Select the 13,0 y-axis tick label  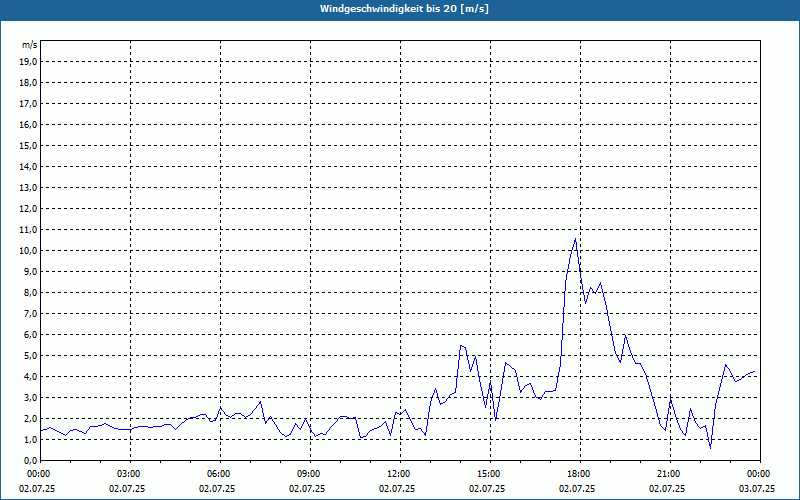(x=28, y=187)
